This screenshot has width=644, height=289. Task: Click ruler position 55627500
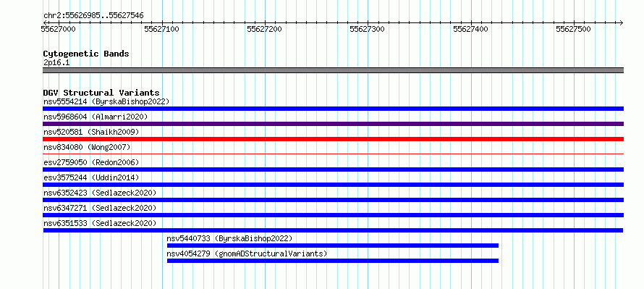pyautogui.click(x=573, y=29)
